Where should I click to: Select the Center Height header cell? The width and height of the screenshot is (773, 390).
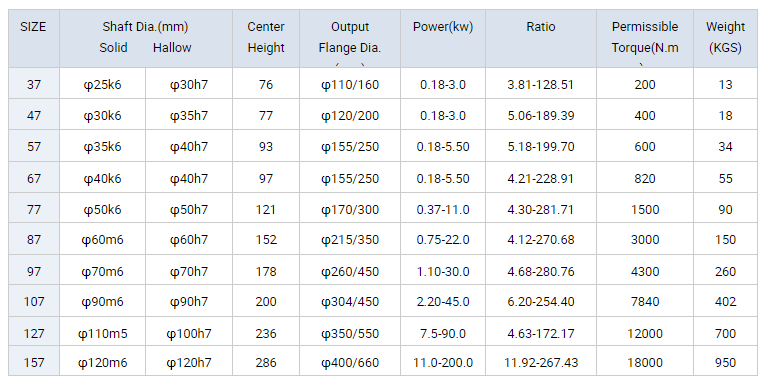pos(266,38)
